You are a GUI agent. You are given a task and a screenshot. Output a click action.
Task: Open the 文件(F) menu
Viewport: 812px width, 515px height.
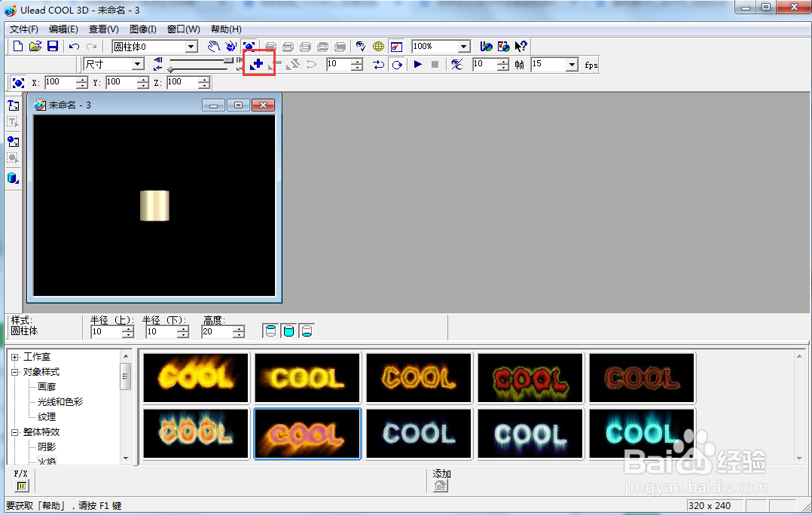[24, 29]
